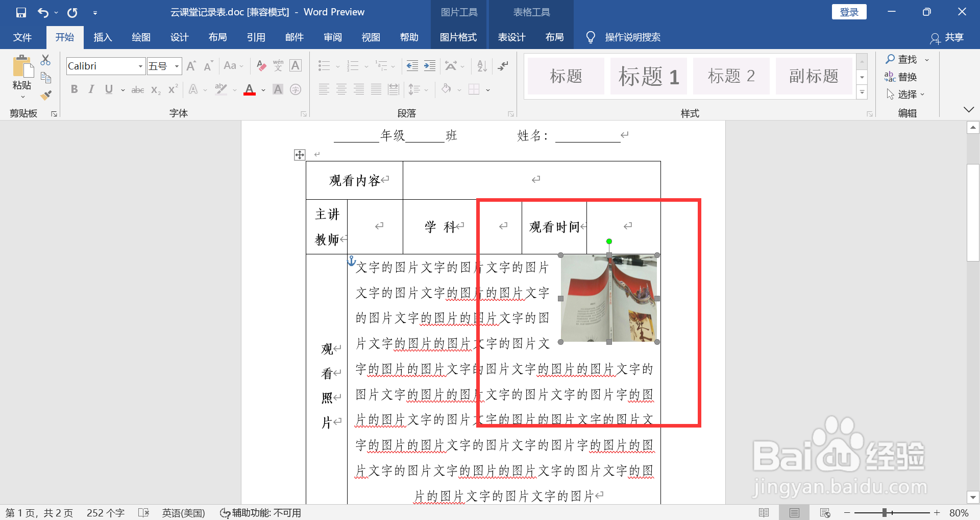Toggle center paragraph alignment
Viewport: 980px width, 520px height.
click(341, 89)
